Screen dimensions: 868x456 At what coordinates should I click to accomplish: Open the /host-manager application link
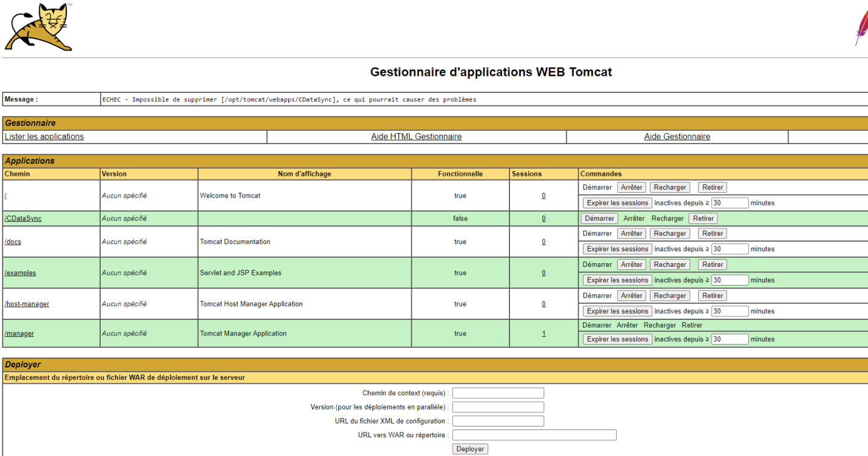(x=27, y=304)
